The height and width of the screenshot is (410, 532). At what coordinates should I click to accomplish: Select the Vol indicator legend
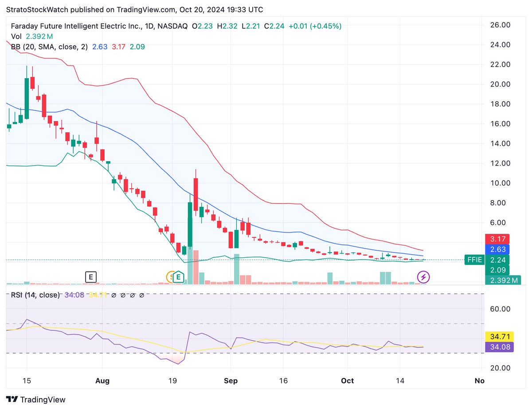click(x=16, y=36)
